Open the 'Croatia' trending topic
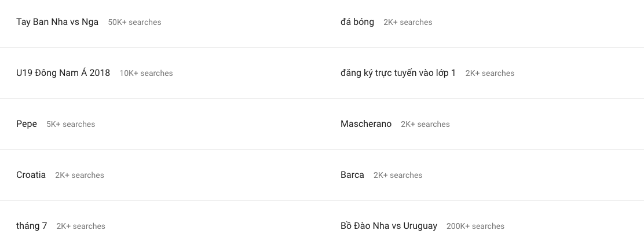The width and height of the screenshot is (644, 248). point(31,175)
